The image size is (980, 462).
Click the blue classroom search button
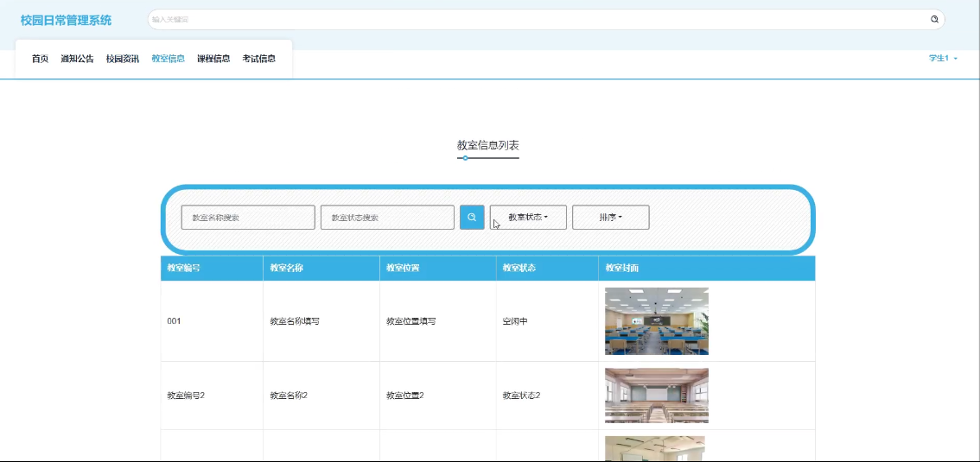point(472,218)
